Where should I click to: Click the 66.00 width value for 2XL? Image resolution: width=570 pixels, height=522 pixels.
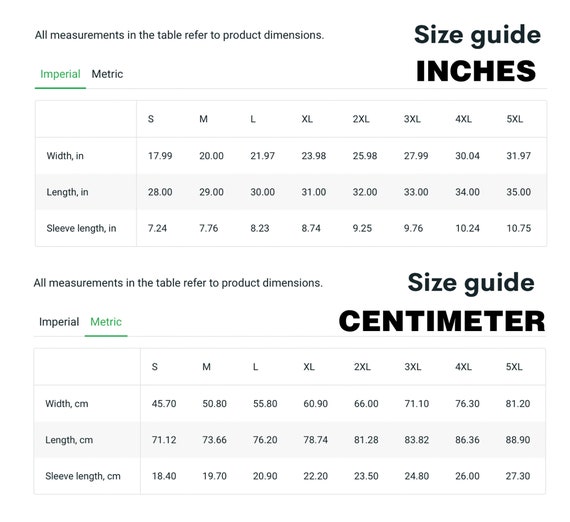(366, 404)
